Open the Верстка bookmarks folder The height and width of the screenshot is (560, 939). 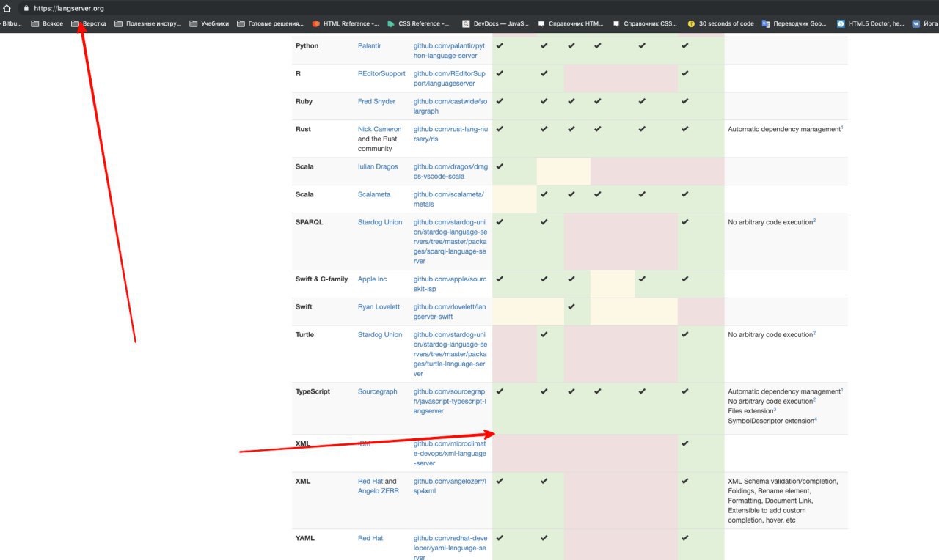coord(89,23)
